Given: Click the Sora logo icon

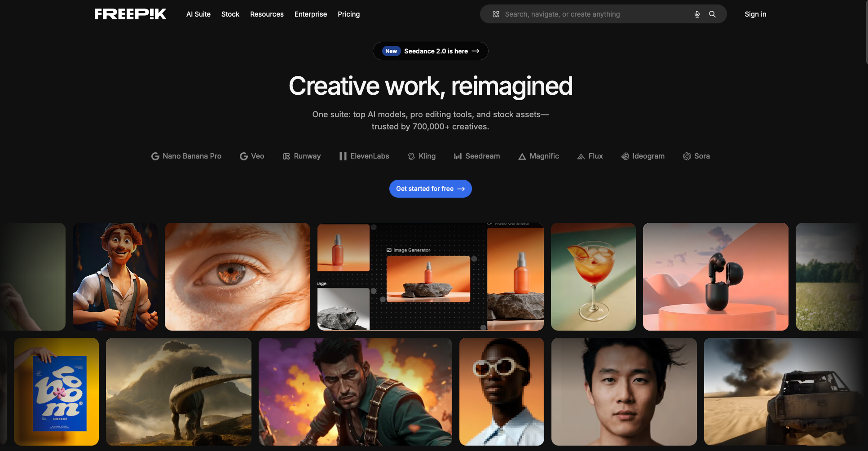Looking at the screenshot, I should tap(687, 156).
